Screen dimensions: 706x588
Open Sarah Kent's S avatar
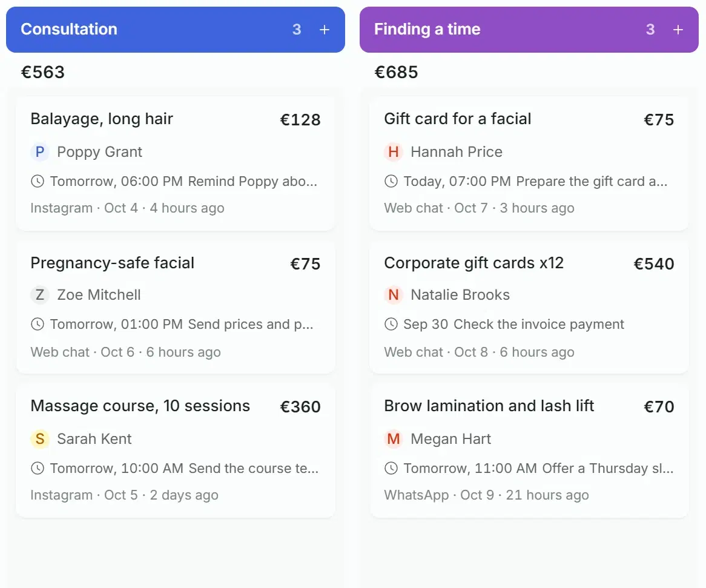tap(39, 439)
